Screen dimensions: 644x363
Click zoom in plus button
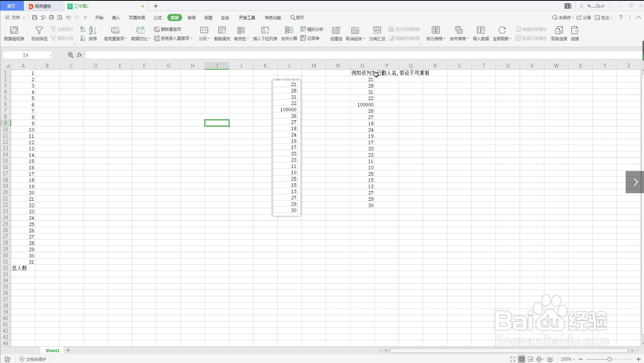(x=638, y=359)
